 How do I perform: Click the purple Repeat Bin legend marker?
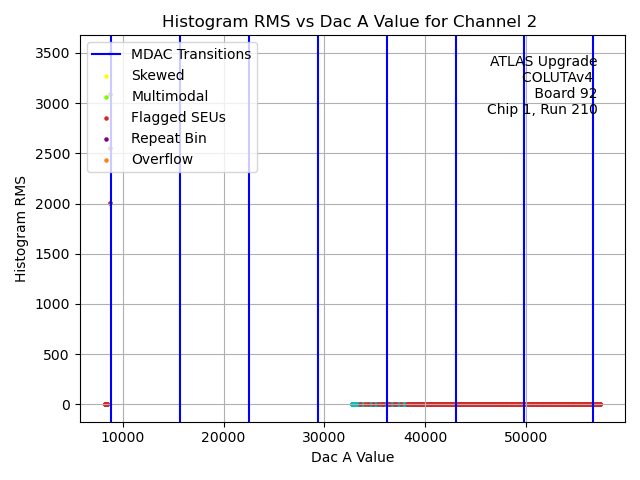tap(107, 139)
